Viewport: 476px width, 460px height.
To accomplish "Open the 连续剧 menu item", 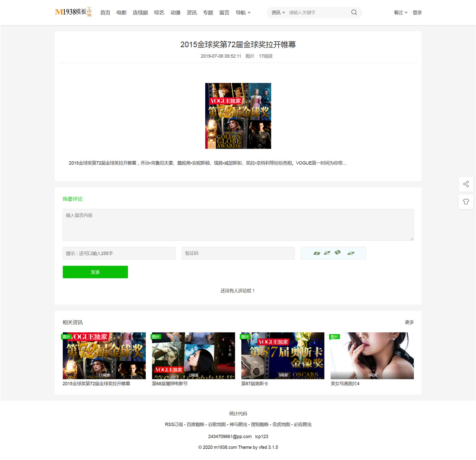I will pyautogui.click(x=140, y=13).
